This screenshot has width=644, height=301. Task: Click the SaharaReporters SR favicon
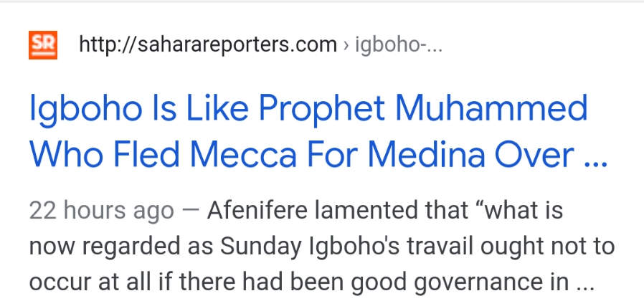tap(43, 46)
